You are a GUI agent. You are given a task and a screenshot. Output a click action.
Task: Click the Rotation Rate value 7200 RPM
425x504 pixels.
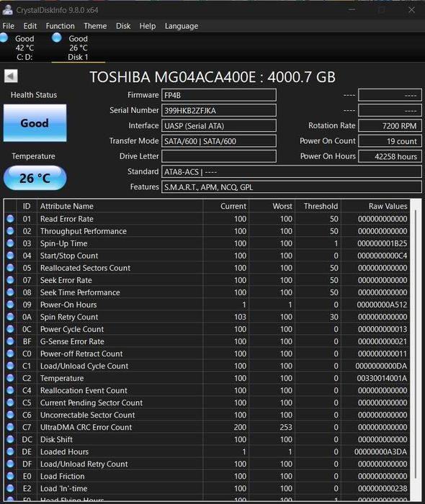click(x=390, y=126)
